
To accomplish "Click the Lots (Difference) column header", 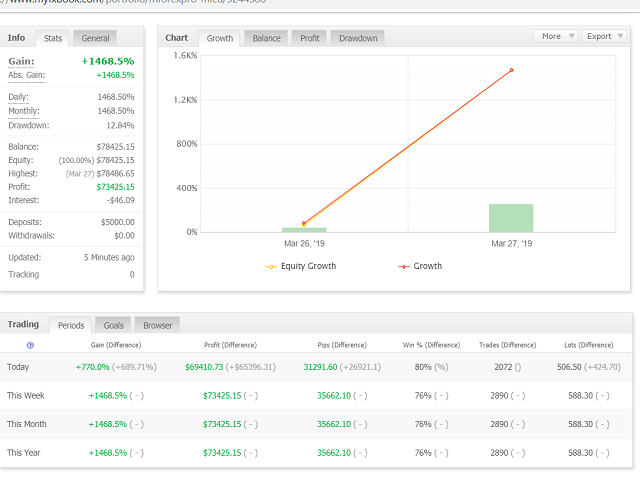I will (589, 345).
